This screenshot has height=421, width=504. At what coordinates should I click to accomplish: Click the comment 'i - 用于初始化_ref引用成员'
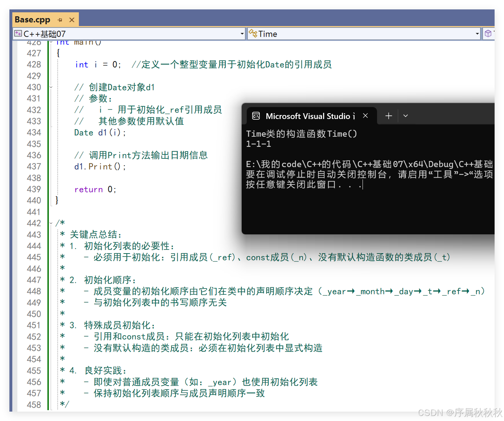point(160,110)
